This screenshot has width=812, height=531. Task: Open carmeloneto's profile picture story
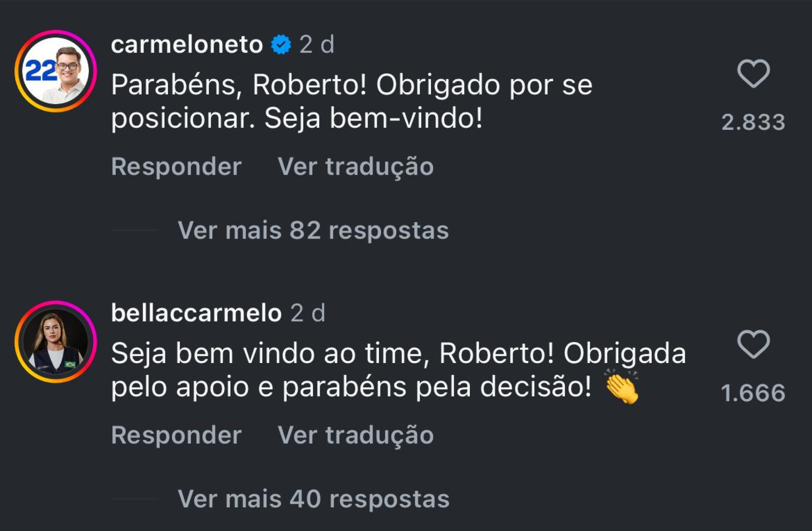[x=56, y=71]
